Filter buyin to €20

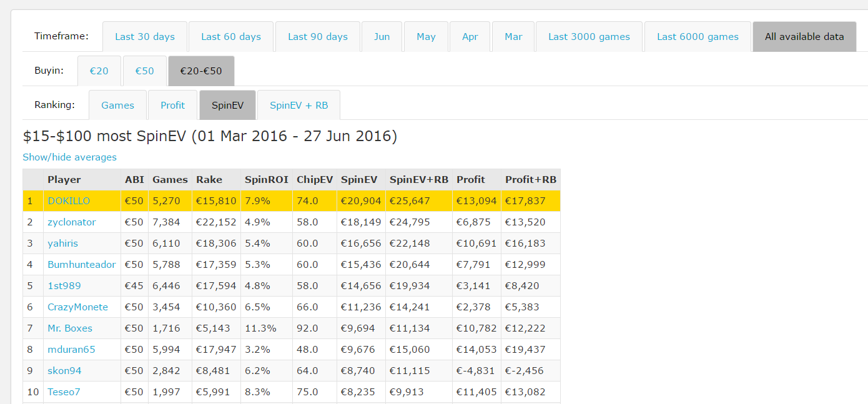coord(99,71)
